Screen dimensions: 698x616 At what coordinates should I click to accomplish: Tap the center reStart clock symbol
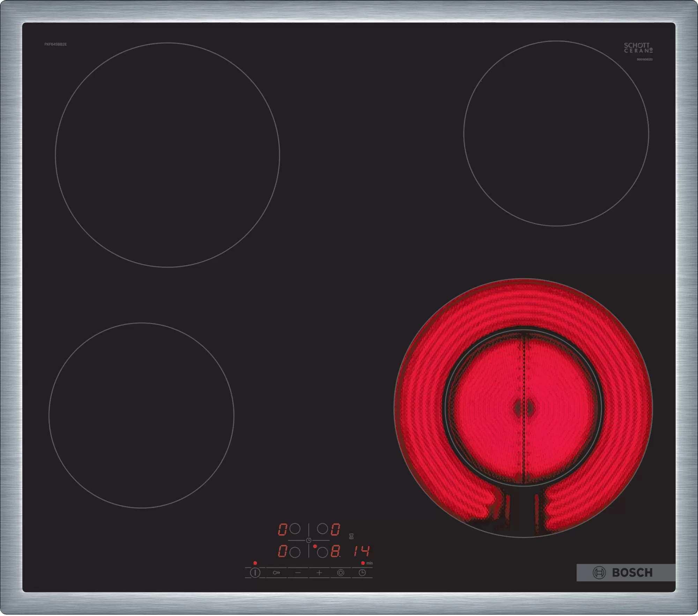click(x=309, y=541)
